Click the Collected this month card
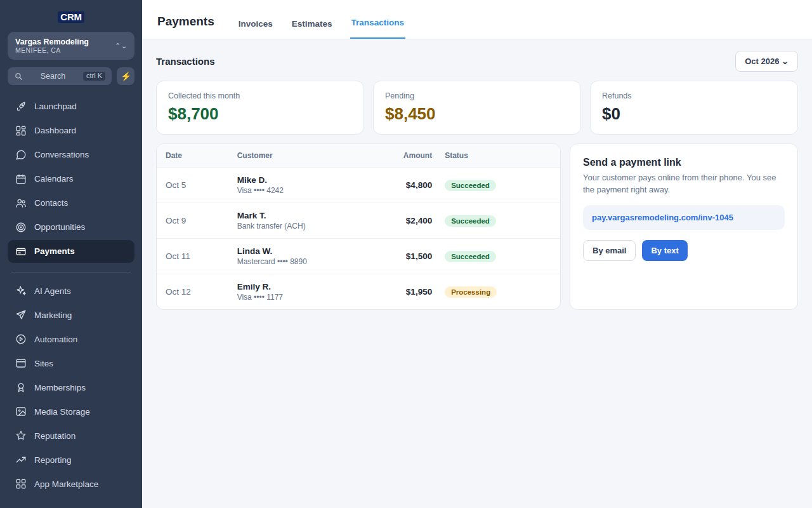Image resolution: width=812 pixels, height=508 pixels. [x=260, y=107]
